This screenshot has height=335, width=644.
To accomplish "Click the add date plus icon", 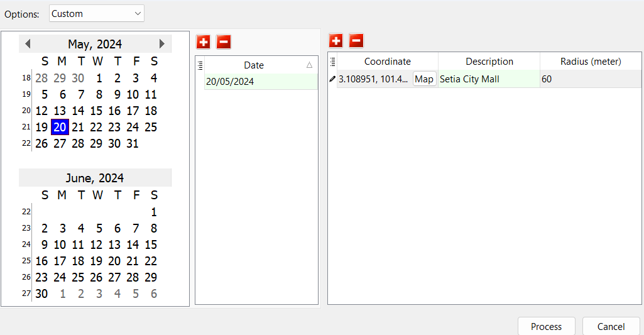I will pyautogui.click(x=204, y=42).
